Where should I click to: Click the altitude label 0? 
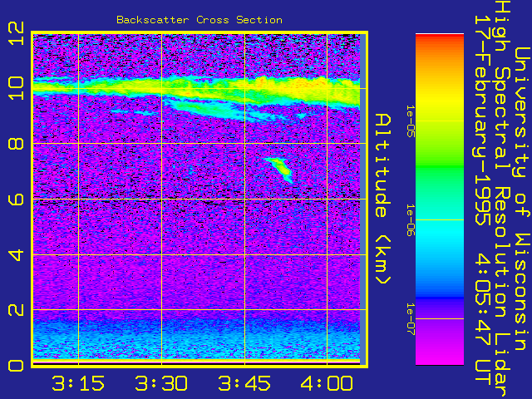pos(16,366)
